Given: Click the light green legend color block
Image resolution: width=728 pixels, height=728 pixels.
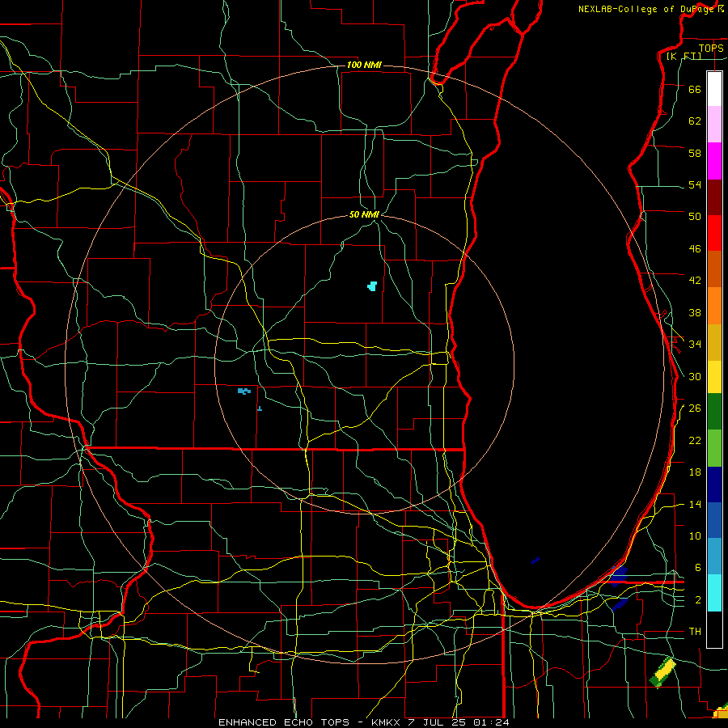Looking at the screenshot, I should coord(714,448).
